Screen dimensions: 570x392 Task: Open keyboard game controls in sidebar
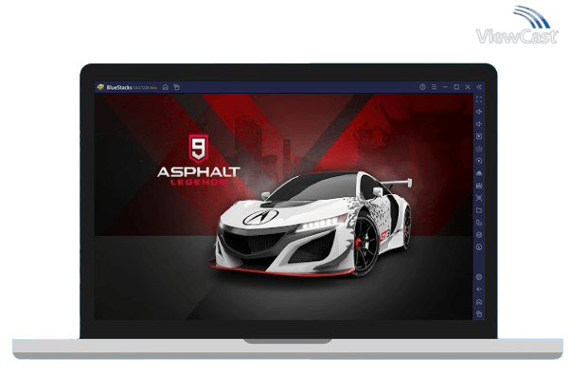pyautogui.click(x=479, y=149)
